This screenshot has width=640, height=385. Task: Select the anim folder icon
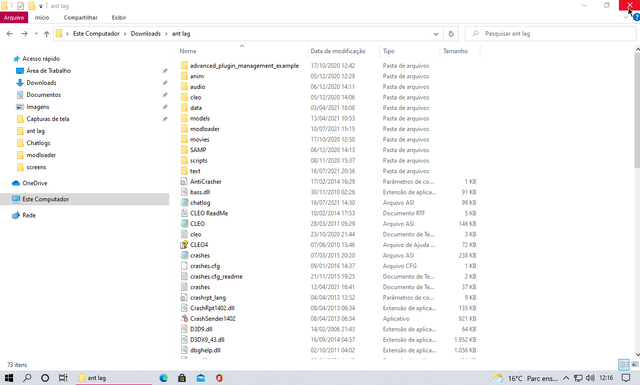(184, 76)
